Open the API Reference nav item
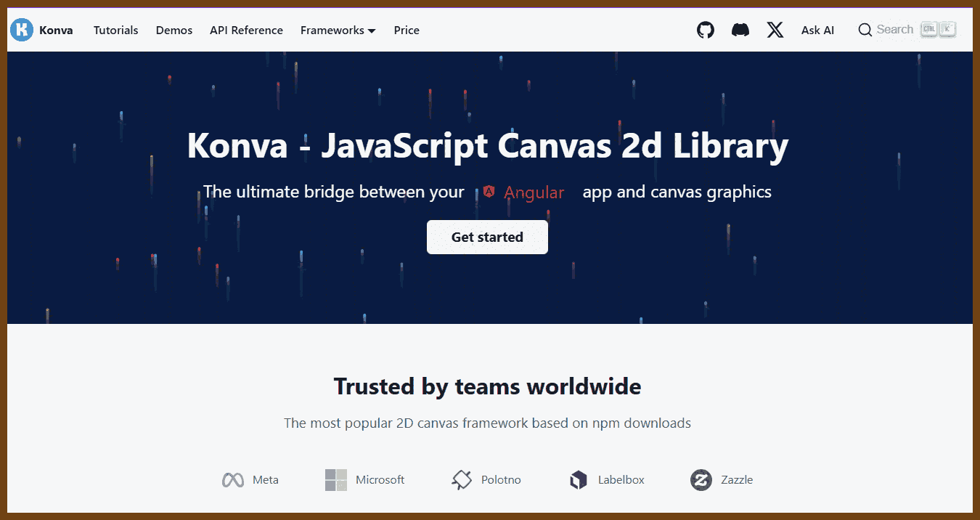This screenshot has height=520, width=980. [x=246, y=31]
